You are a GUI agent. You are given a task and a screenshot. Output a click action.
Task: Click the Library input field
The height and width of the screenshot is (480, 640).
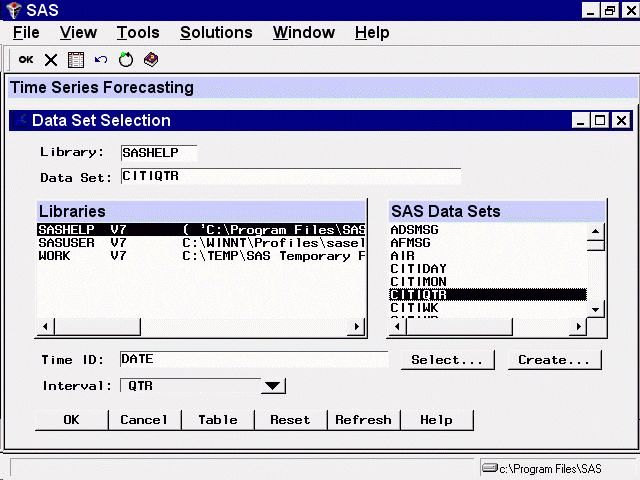pos(159,153)
